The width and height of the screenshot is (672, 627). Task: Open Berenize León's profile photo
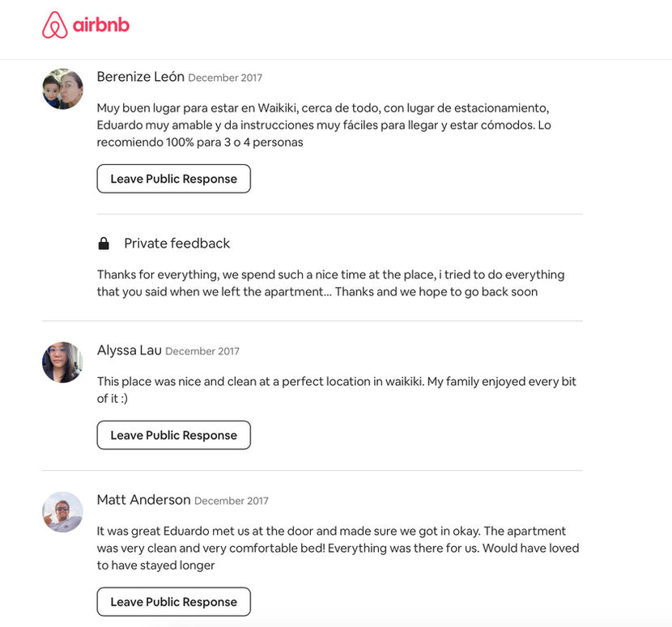pos(62,89)
